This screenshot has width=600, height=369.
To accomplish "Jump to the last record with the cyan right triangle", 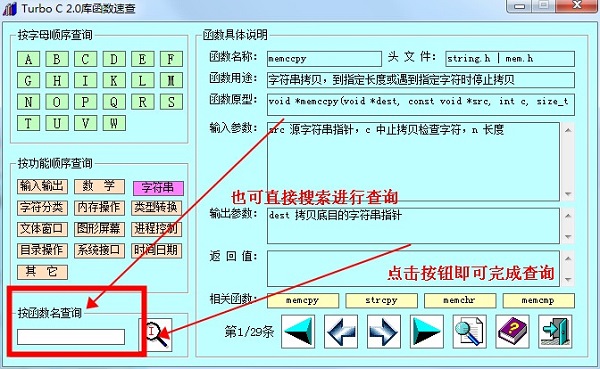I will (427, 331).
